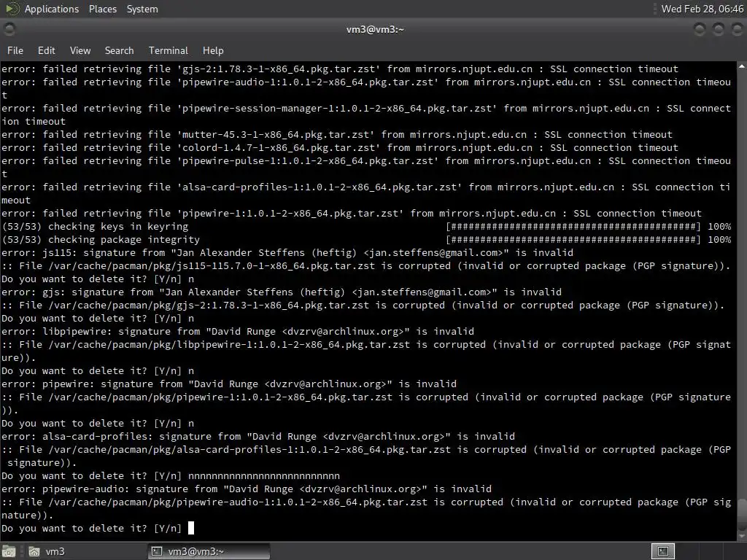Open the Search menu
Viewport: 747px width, 560px height.
(x=119, y=50)
